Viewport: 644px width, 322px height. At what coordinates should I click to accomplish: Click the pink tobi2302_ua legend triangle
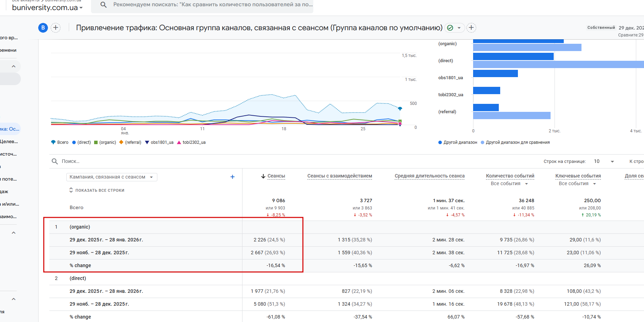(x=179, y=142)
